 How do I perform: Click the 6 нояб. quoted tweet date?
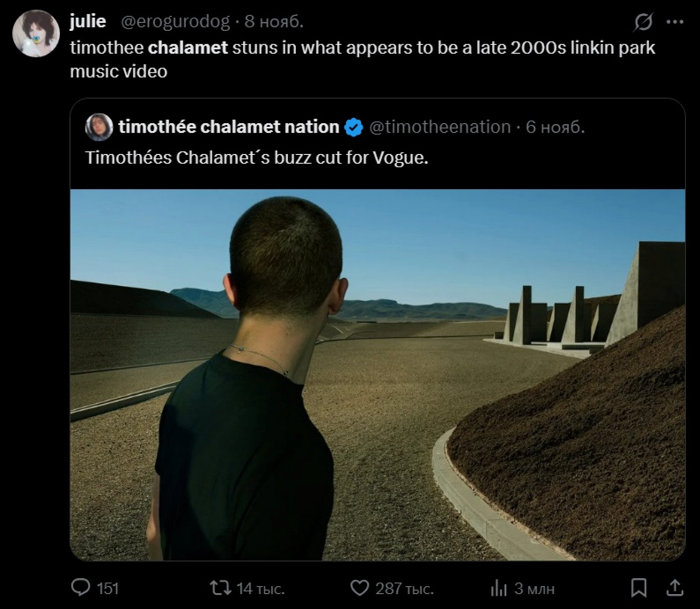[x=555, y=127]
